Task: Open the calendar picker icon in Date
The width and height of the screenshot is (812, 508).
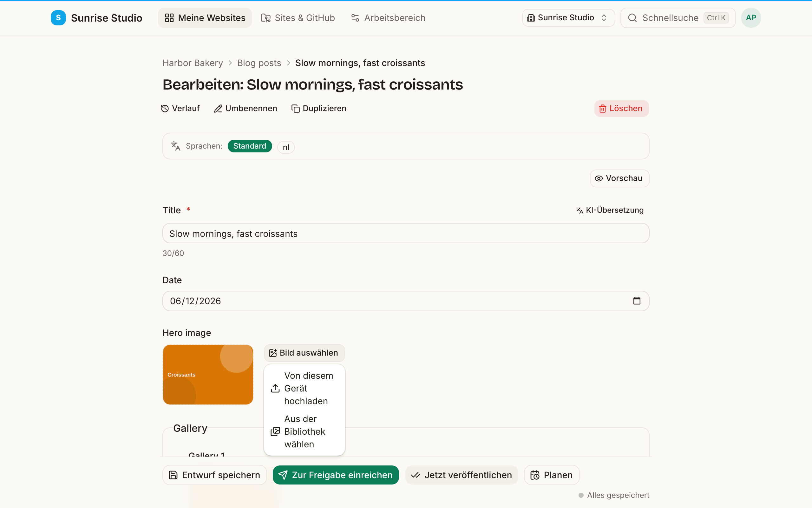Action: (x=637, y=301)
